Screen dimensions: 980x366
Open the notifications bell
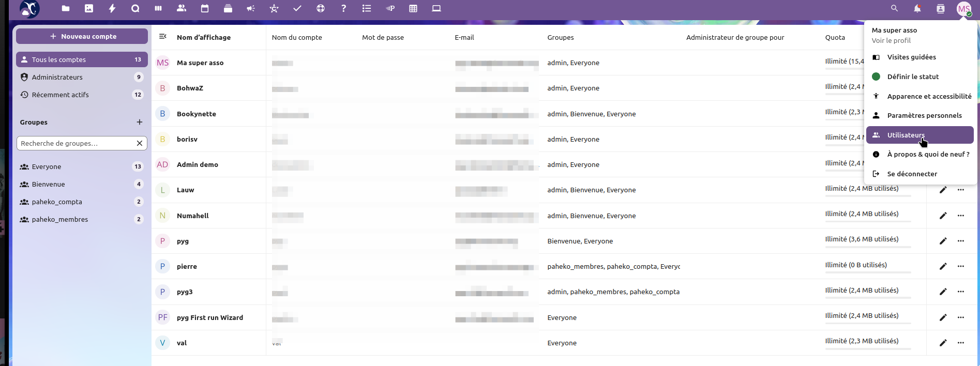tap(917, 8)
